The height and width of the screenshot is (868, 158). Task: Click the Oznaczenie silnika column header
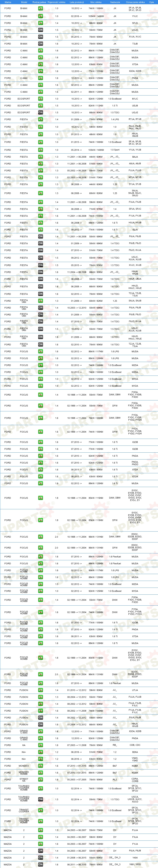(135, 2)
